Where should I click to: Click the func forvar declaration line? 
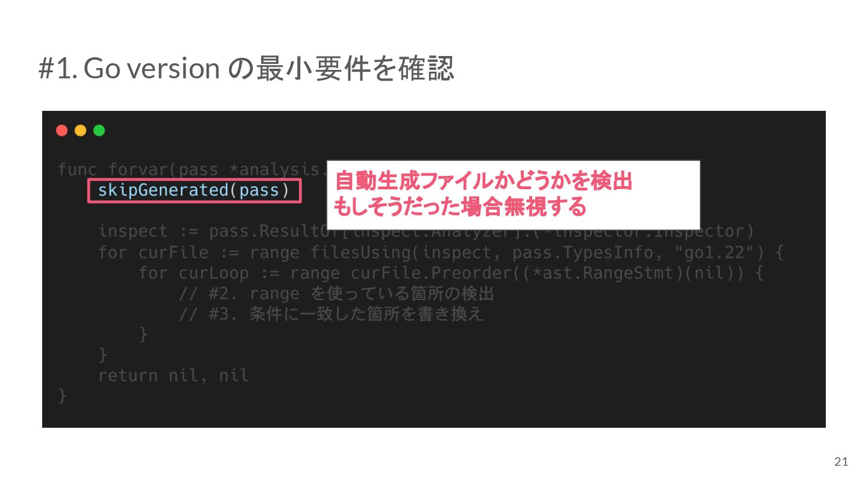click(192, 169)
